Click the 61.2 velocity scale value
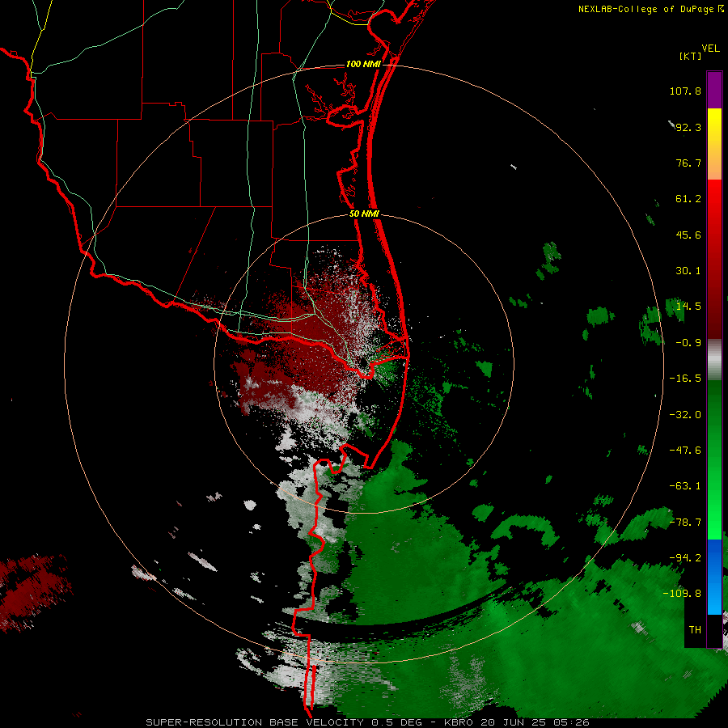 click(688, 199)
